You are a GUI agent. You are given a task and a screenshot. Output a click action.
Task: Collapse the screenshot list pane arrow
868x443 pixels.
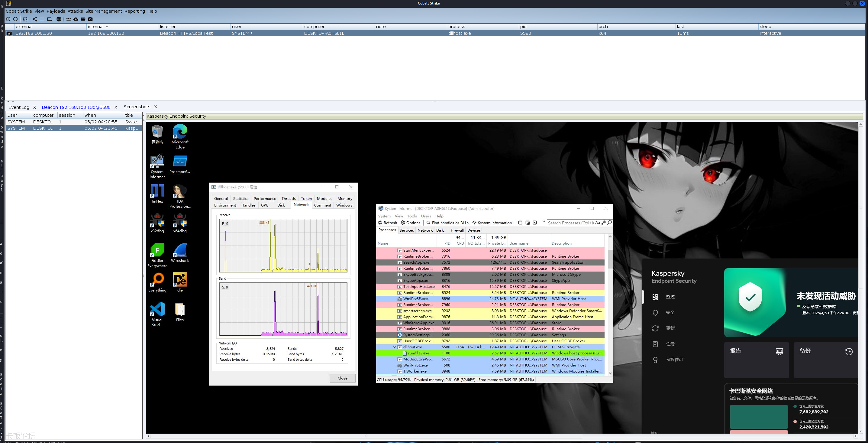click(x=144, y=116)
